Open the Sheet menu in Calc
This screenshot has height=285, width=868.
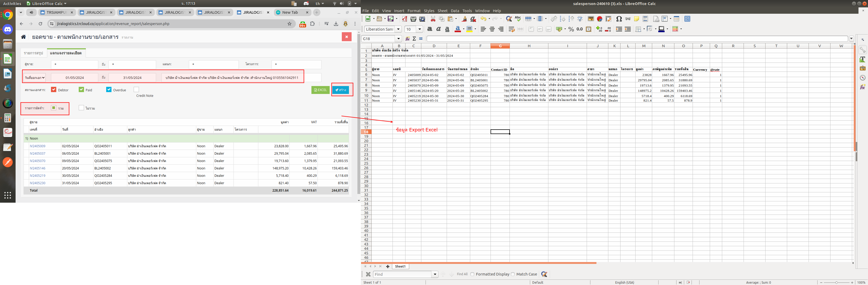(x=442, y=11)
